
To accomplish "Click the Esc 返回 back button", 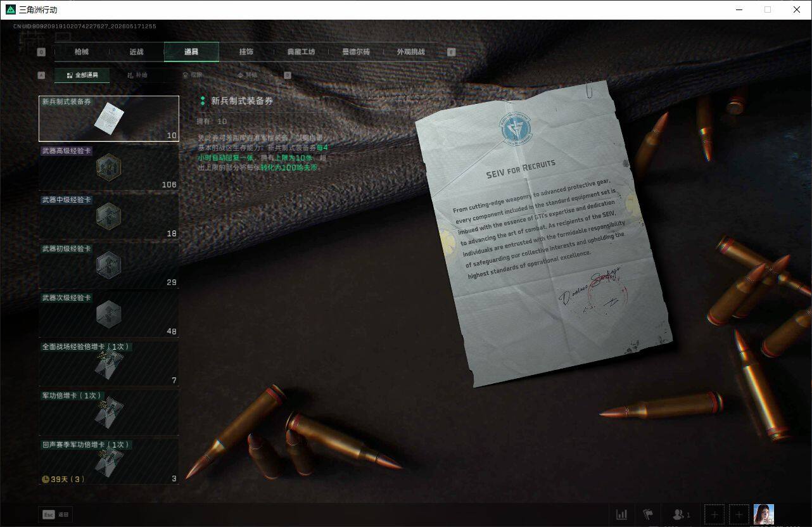I will coord(56,515).
